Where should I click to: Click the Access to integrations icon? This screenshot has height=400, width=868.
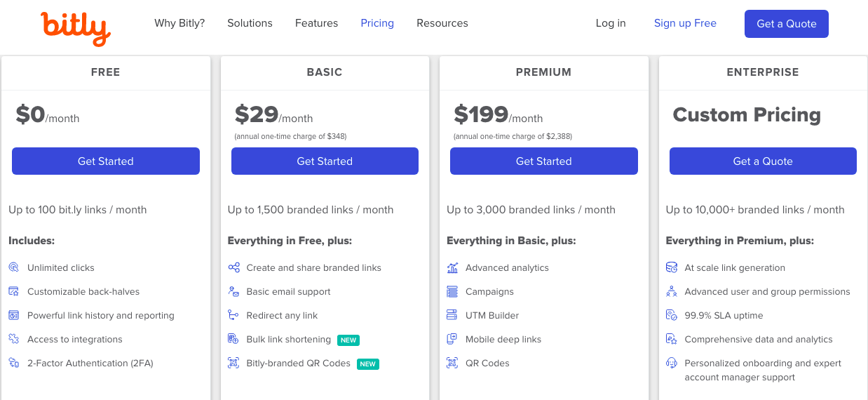(x=14, y=339)
